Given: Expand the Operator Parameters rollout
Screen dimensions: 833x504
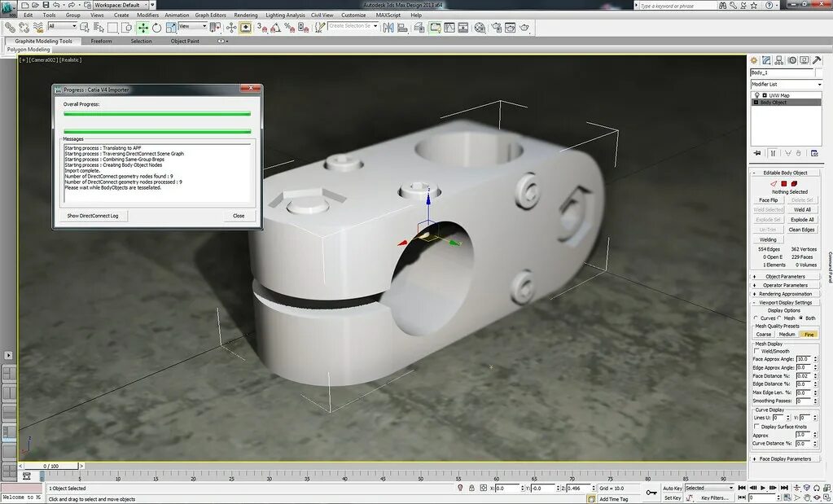Looking at the screenshot, I should (x=785, y=285).
